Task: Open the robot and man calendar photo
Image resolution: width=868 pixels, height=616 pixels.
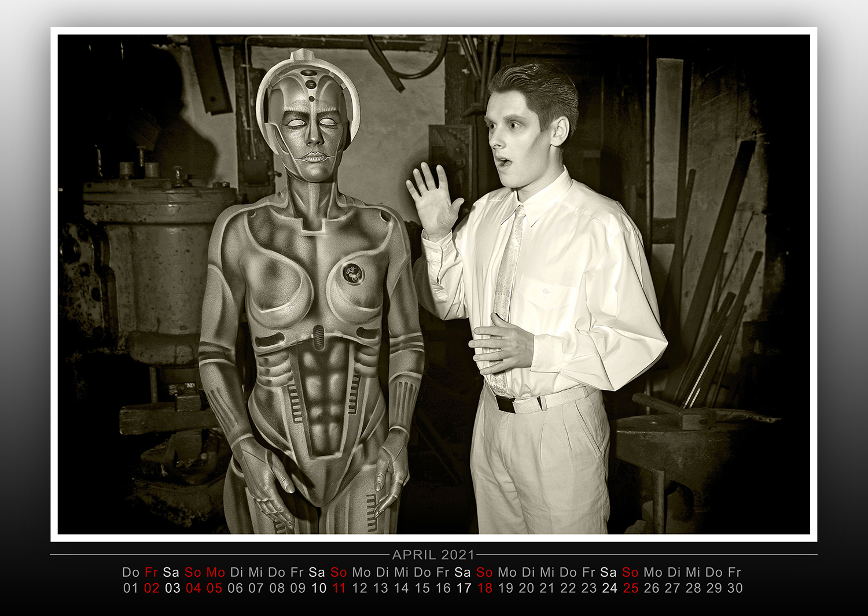Action: [434, 284]
